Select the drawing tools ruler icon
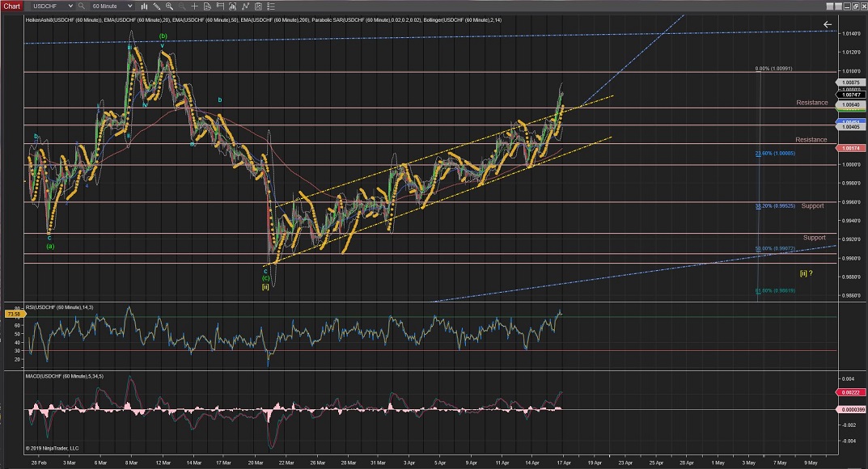 tap(157, 6)
